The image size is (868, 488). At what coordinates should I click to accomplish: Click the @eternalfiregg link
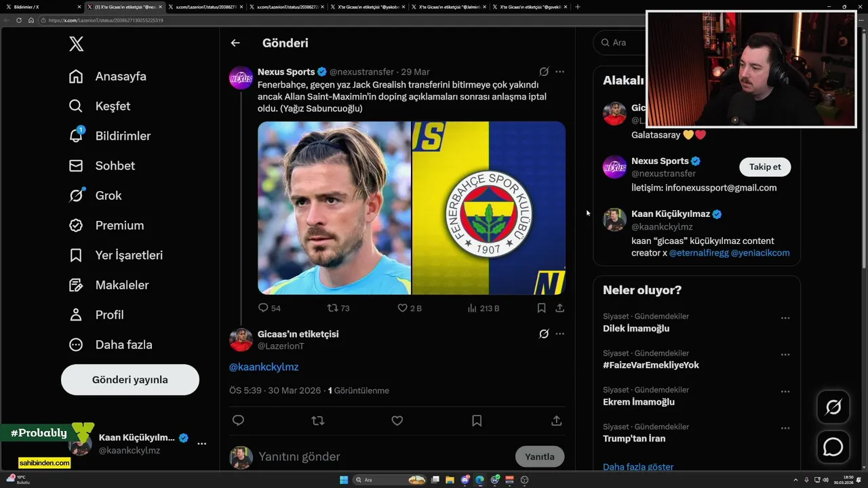pos(698,253)
